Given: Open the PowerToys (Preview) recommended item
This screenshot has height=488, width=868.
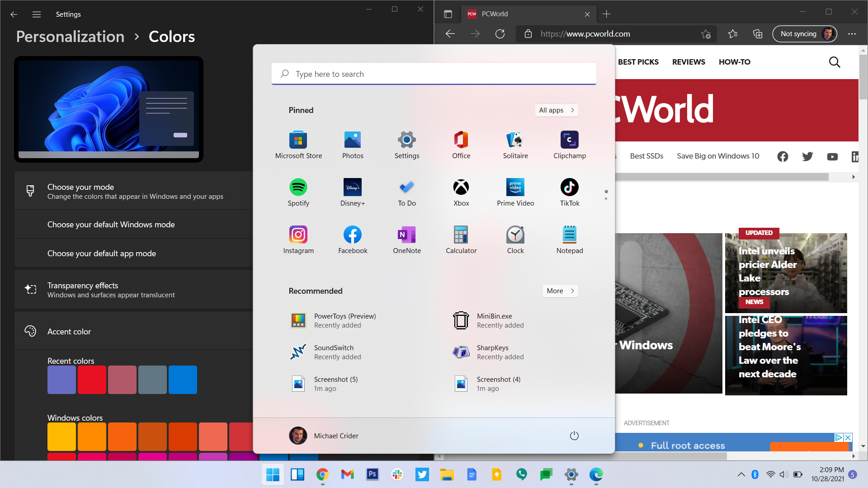Looking at the screenshot, I should coord(345,320).
